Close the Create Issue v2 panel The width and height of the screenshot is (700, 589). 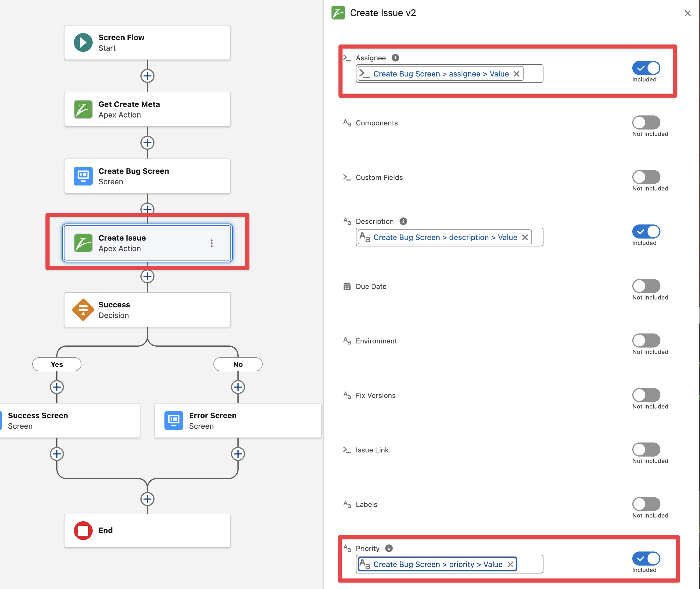pyautogui.click(x=688, y=13)
